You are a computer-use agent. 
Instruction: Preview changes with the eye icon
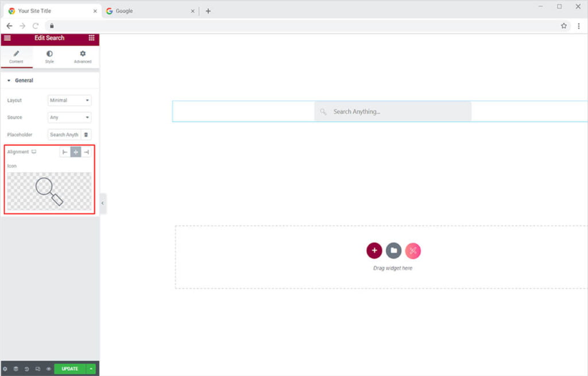pos(49,369)
